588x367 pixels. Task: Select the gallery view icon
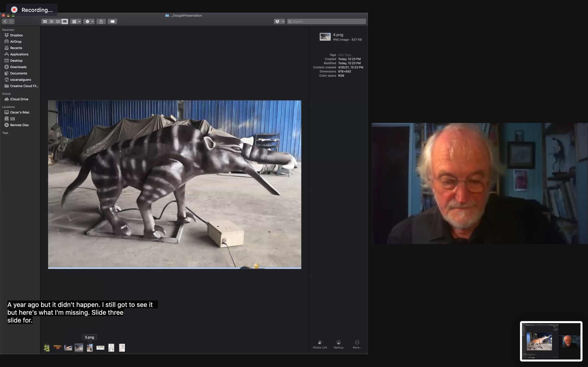point(65,21)
